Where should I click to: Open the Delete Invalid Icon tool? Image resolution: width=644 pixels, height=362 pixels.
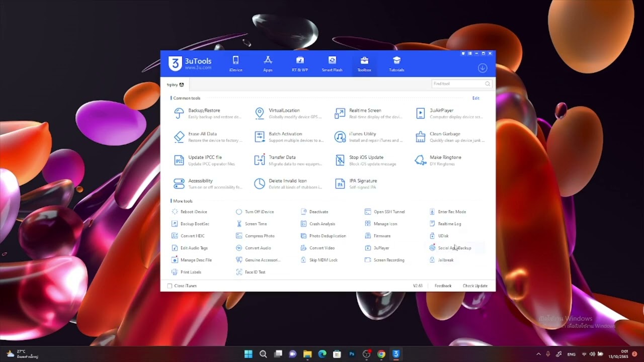click(x=288, y=184)
